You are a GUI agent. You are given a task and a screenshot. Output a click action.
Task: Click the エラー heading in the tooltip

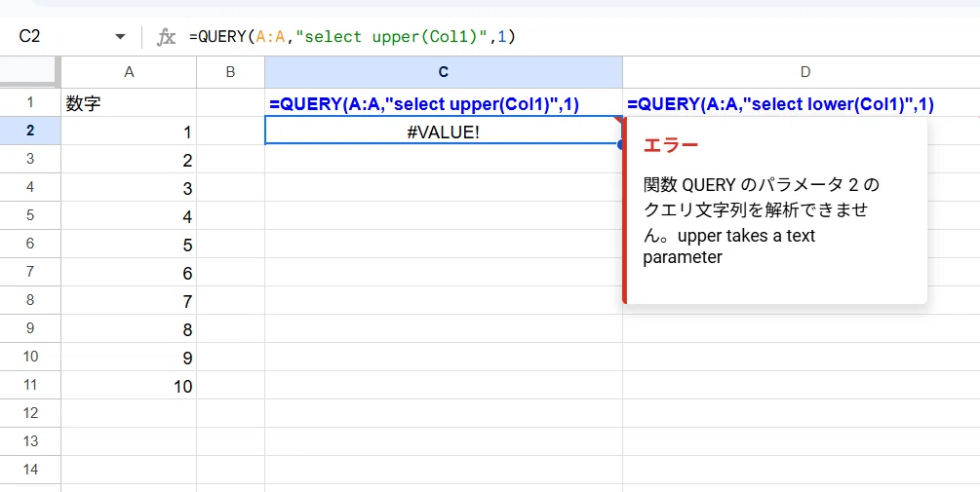coord(671,145)
